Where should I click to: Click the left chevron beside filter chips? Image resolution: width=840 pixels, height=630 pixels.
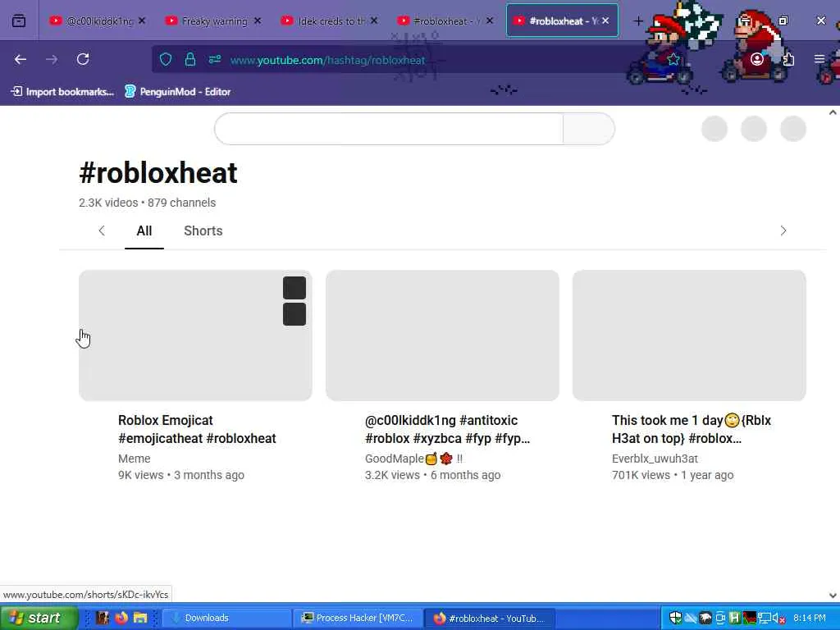102,231
